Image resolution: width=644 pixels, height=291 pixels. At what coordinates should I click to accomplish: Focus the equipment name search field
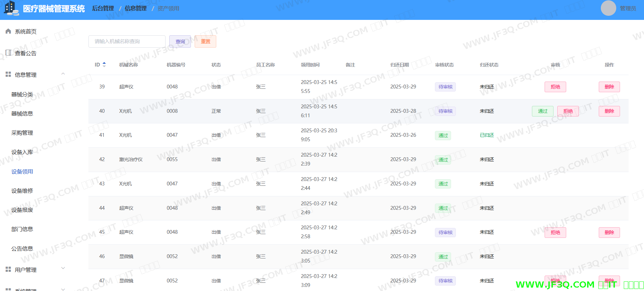tap(127, 41)
